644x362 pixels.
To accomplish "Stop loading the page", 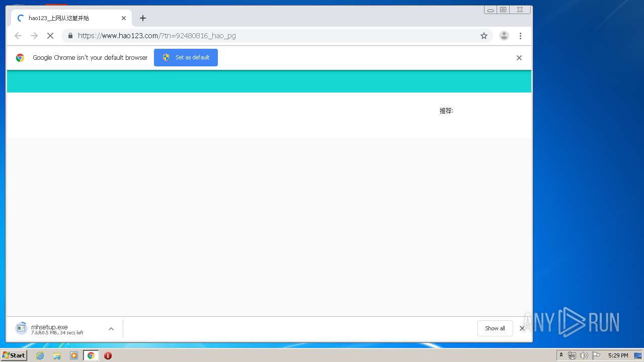I will point(50,36).
